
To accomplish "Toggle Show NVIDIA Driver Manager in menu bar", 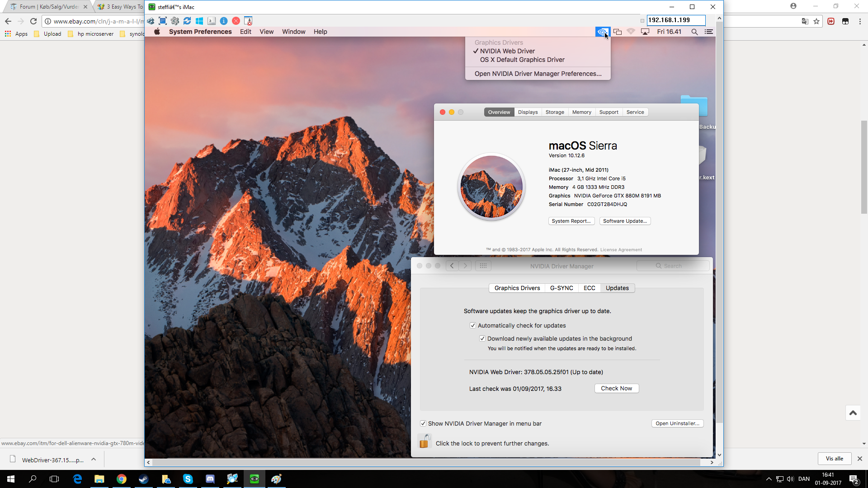I will (x=423, y=423).
